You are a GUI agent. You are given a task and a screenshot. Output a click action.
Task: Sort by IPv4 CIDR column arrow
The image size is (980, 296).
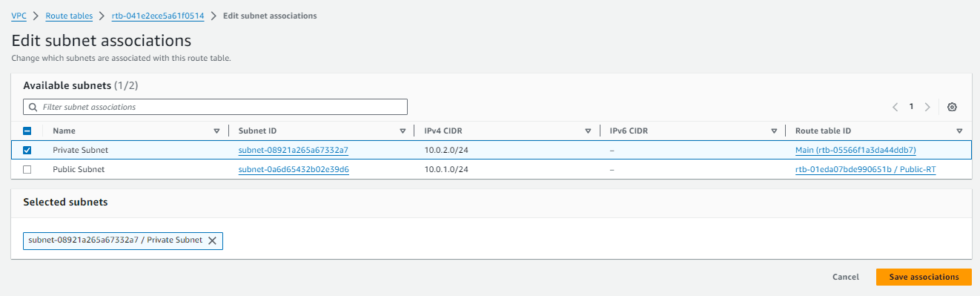[587, 131]
